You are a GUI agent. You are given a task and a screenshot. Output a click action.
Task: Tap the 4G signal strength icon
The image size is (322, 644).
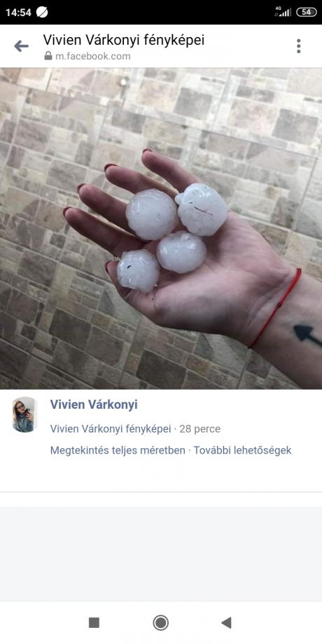[x=283, y=12]
